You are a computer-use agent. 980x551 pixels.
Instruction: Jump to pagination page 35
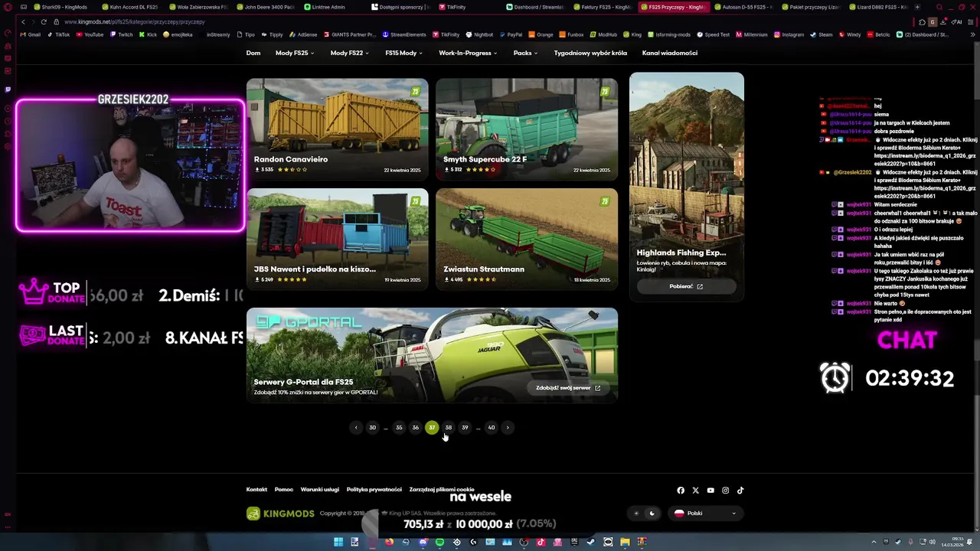pyautogui.click(x=399, y=428)
